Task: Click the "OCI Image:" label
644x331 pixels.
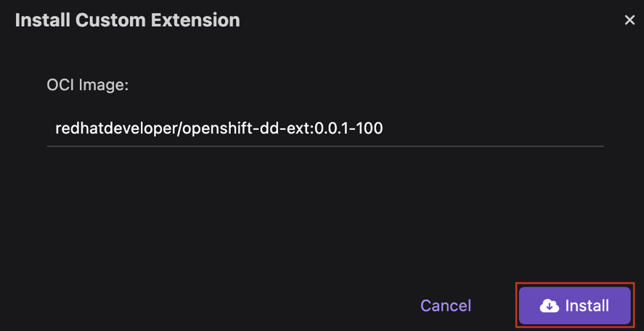Action: [x=87, y=85]
